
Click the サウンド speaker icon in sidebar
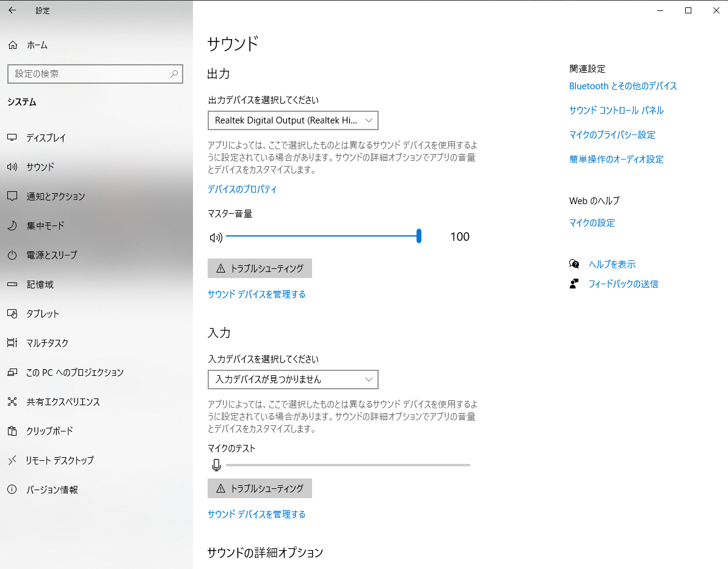[13, 167]
